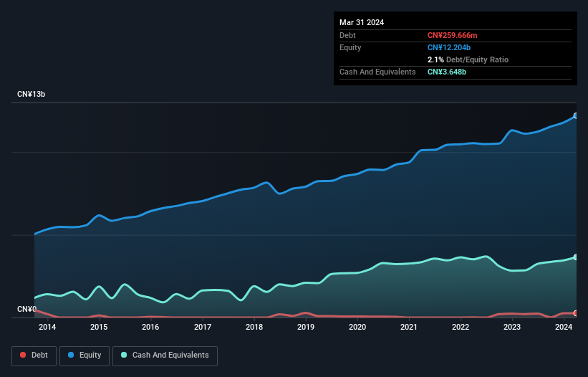
Task: Click the blue dot in Equity legend
Action: pyautogui.click(x=71, y=355)
